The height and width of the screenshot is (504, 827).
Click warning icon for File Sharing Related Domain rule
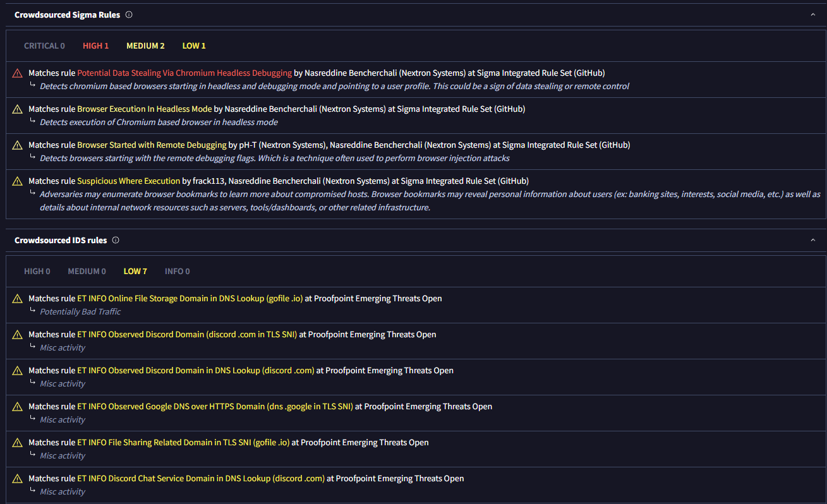click(x=18, y=443)
